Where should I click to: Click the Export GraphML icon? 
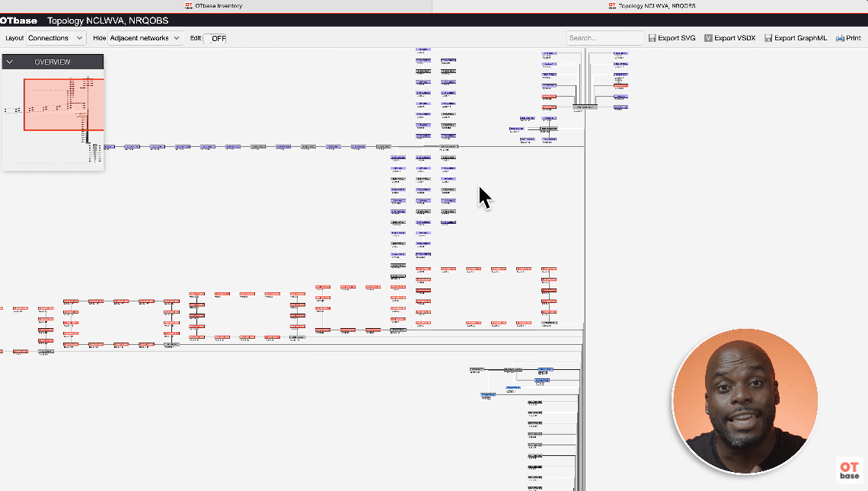click(x=768, y=38)
